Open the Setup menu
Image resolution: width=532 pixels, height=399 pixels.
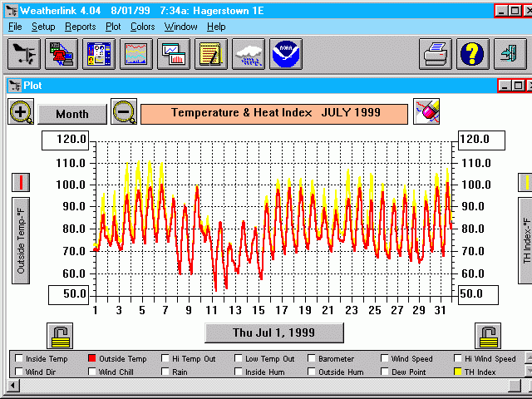pyautogui.click(x=43, y=27)
